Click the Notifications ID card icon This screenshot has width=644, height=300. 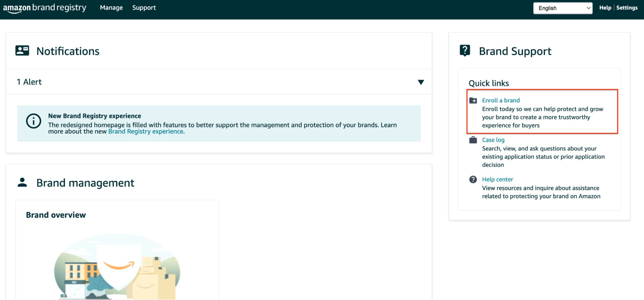coord(22,51)
